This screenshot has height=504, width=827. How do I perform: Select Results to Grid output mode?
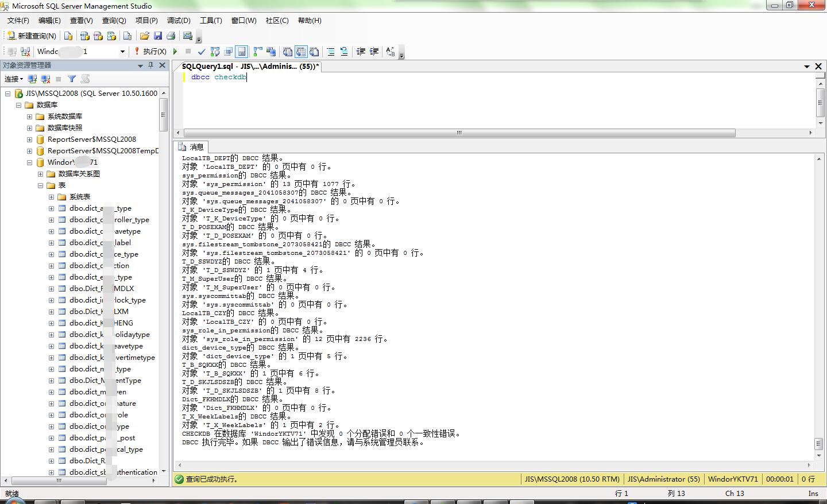tap(301, 52)
